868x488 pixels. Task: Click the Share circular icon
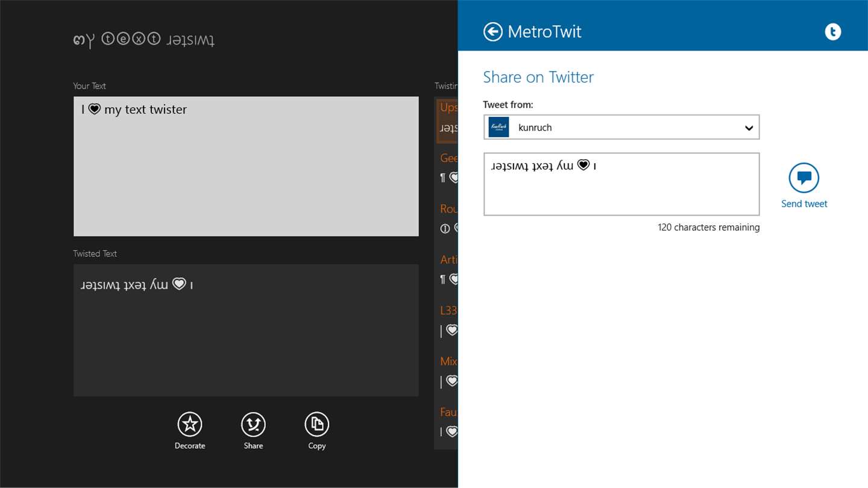(253, 424)
